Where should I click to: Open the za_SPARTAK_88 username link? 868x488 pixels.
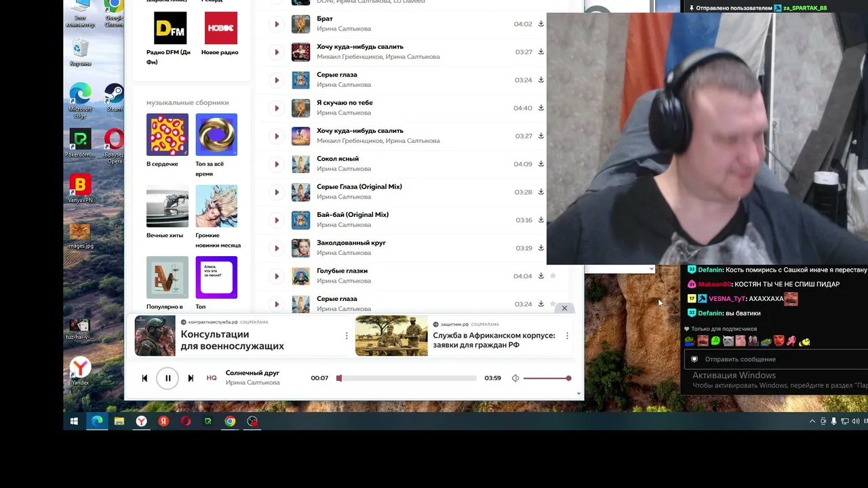[805, 8]
